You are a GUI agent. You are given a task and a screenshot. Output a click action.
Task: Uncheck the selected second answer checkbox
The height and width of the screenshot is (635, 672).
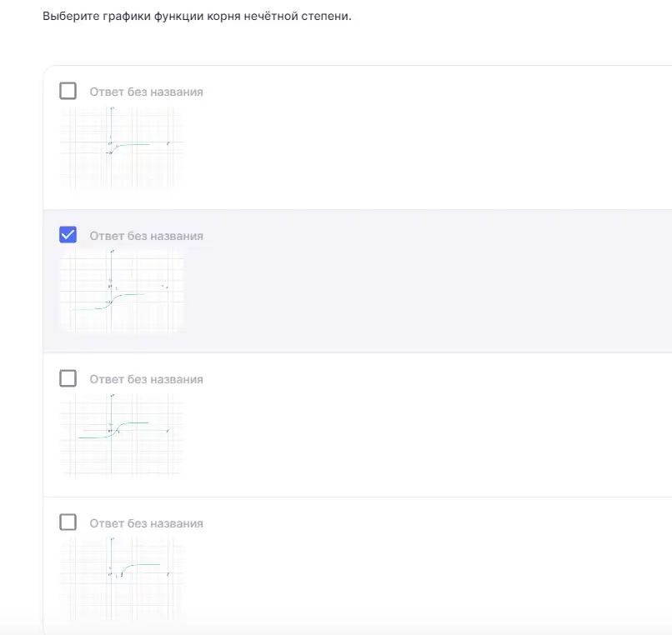(68, 235)
